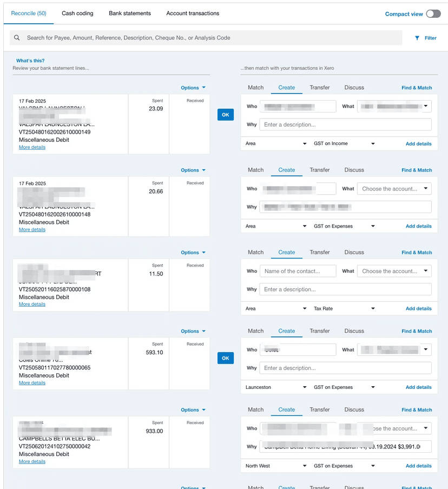The width and height of the screenshot is (448, 489).
Task: Open the Bank statements tab
Action: pos(130,13)
